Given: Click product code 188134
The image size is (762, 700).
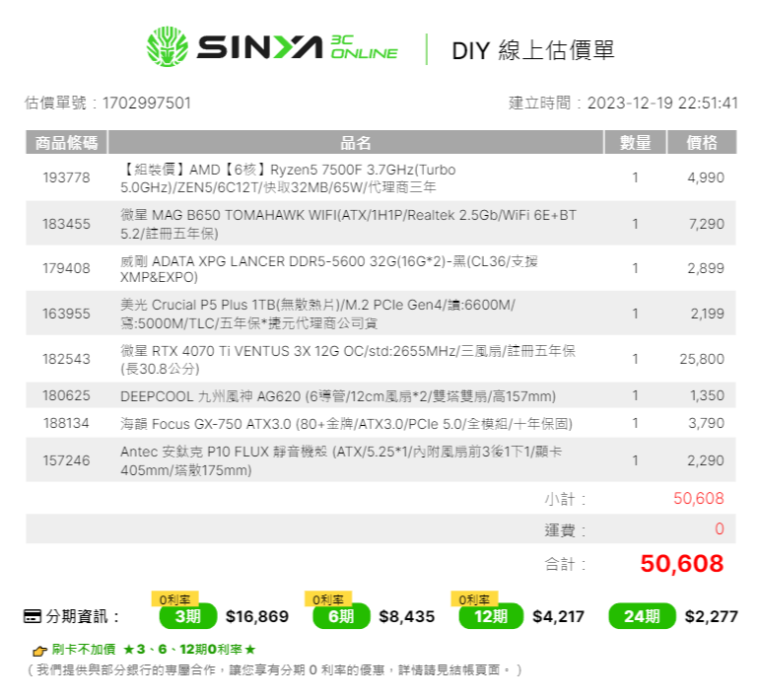Looking at the screenshot, I should [67, 423].
